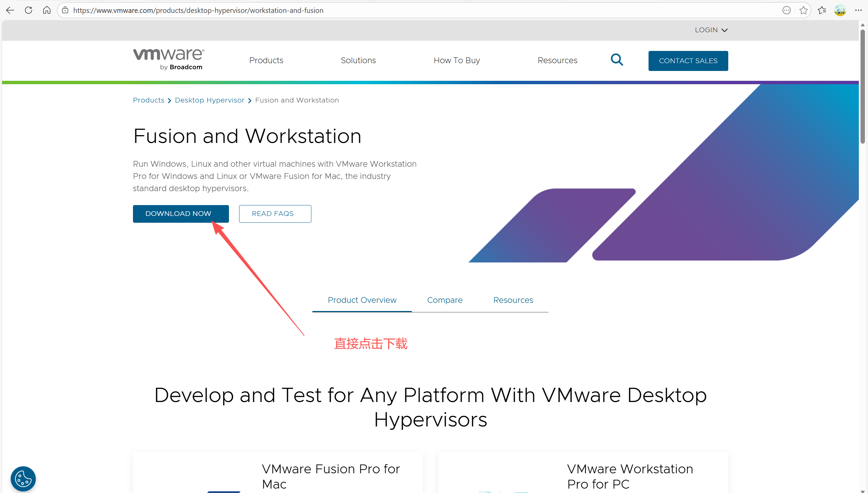The image size is (868, 493).
Task: Open browser profile avatar
Action: [840, 10]
